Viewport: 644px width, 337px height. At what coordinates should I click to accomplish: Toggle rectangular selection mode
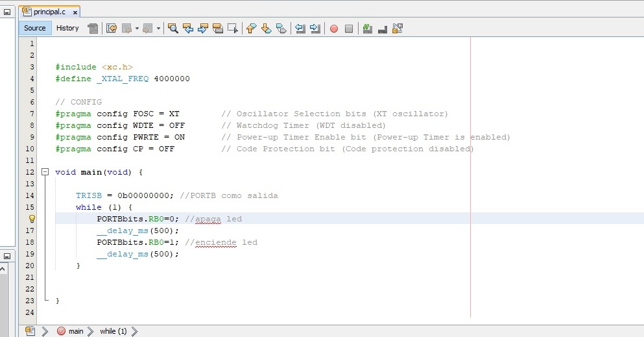pyautogui.click(x=233, y=29)
